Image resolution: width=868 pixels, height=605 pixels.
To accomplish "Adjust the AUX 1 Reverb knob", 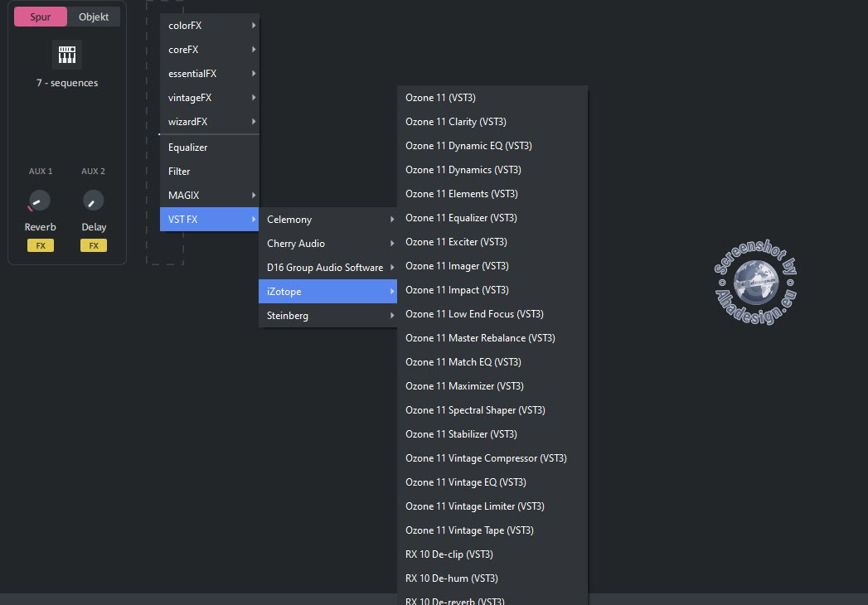I will click(39, 201).
